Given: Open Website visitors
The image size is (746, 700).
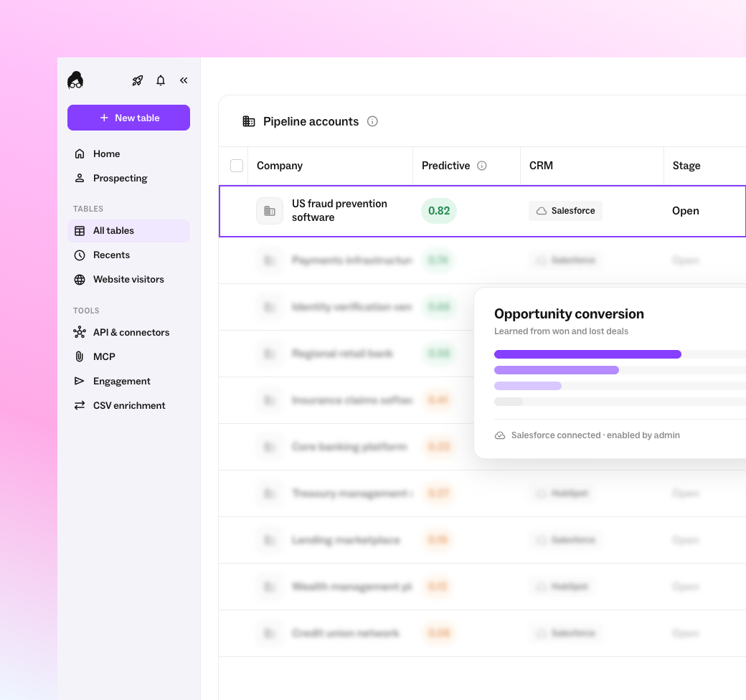Looking at the screenshot, I should [128, 279].
